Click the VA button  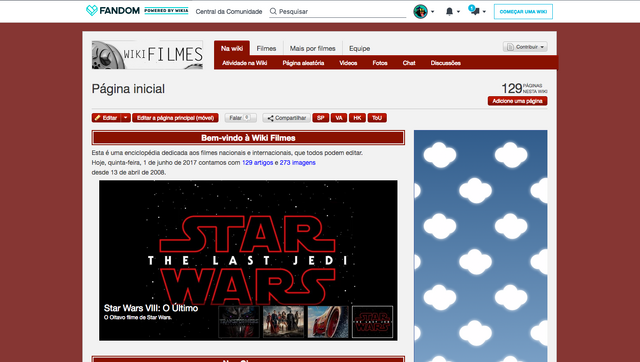click(339, 118)
